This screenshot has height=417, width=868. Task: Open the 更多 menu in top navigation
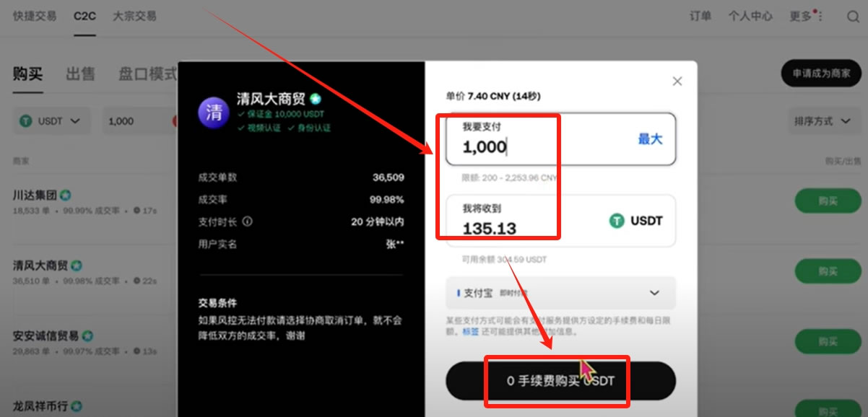pyautogui.click(x=802, y=16)
